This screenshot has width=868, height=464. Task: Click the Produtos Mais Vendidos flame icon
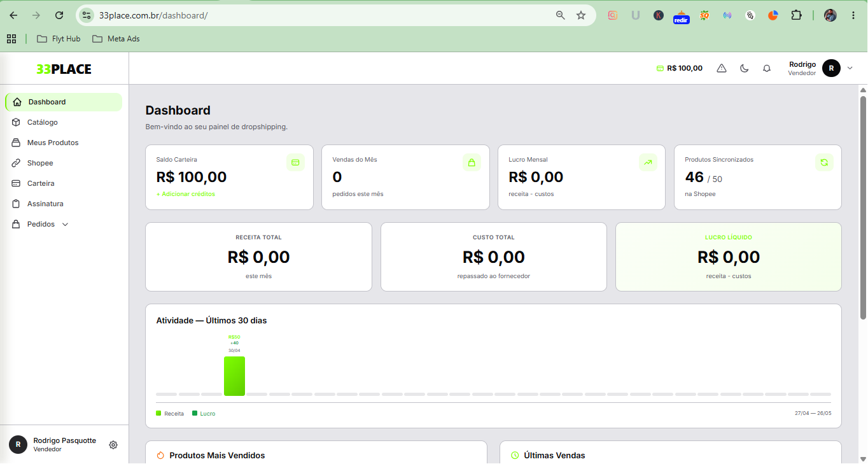tap(160, 456)
